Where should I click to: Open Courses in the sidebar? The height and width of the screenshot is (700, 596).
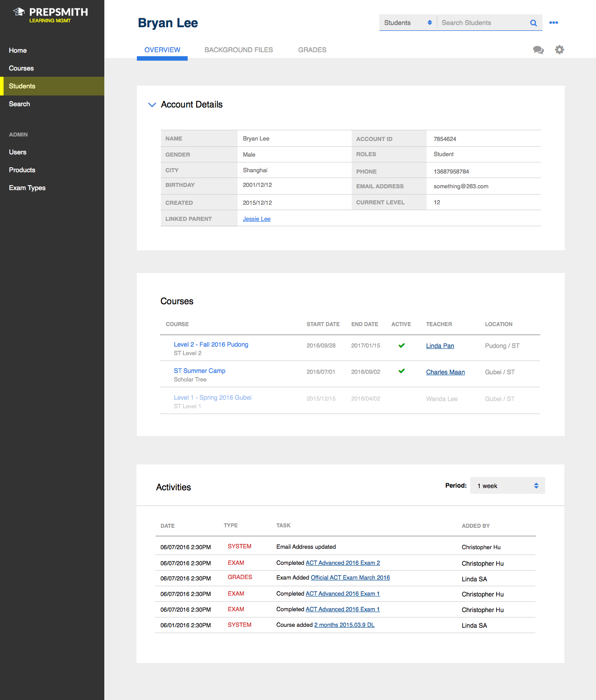pos(21,68)
